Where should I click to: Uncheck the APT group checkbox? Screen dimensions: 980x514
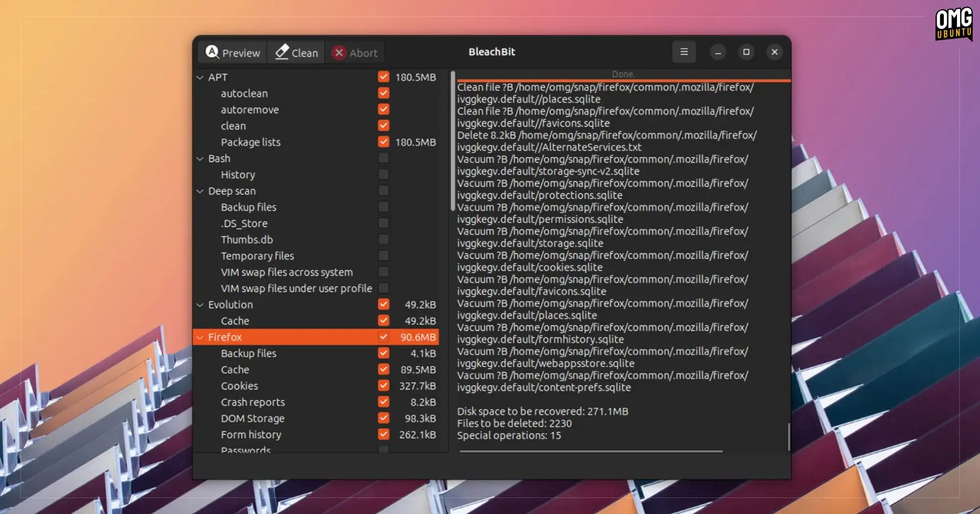point(383,77)
